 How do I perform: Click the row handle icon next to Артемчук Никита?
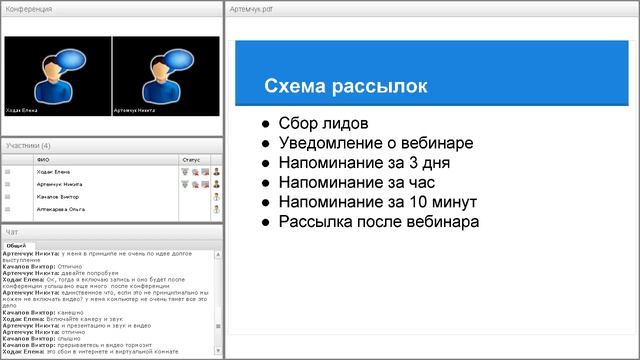(7, 184)
